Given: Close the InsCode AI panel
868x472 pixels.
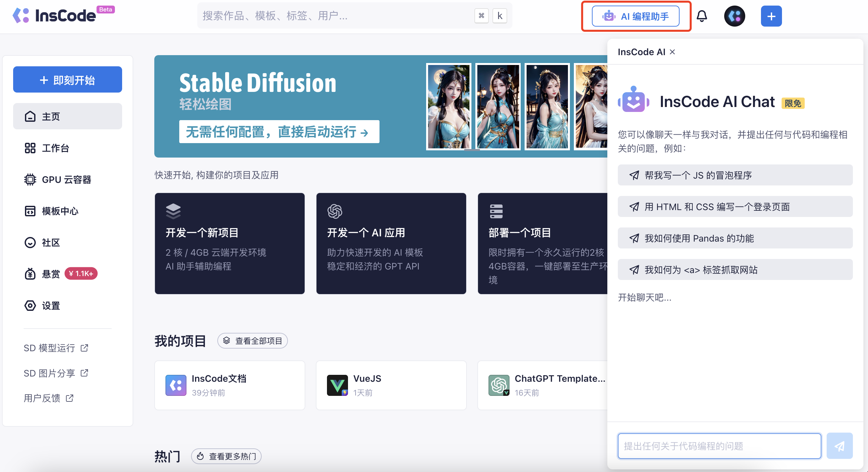Looking at the screenshot, I should 672,52.
